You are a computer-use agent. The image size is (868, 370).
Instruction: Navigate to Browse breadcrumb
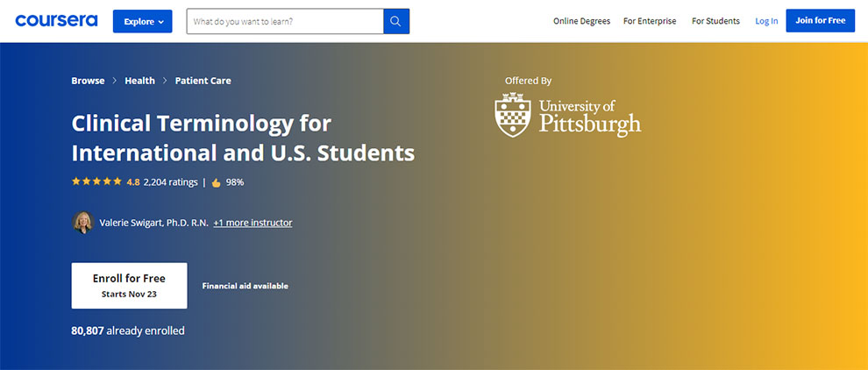tap(88, 81)
